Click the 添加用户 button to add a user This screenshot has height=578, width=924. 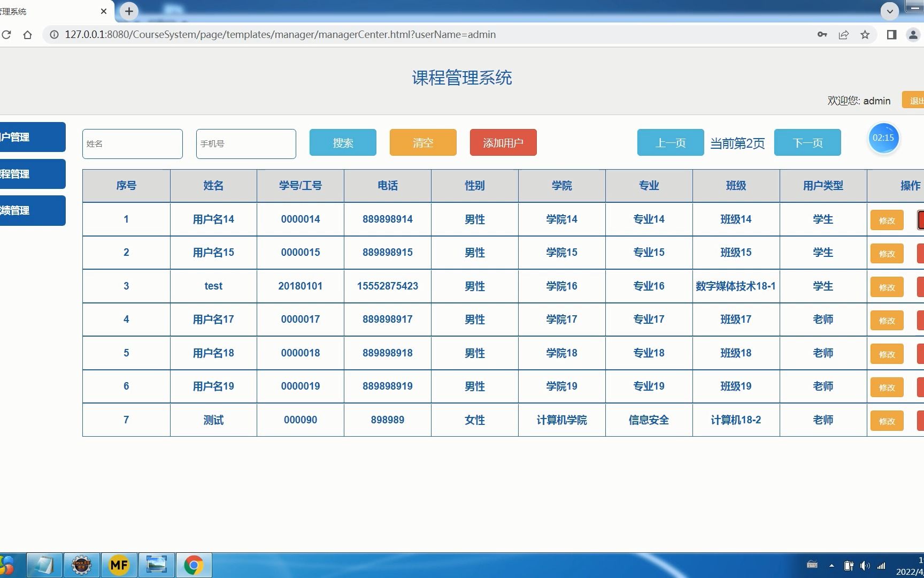(x=503, y=142)
